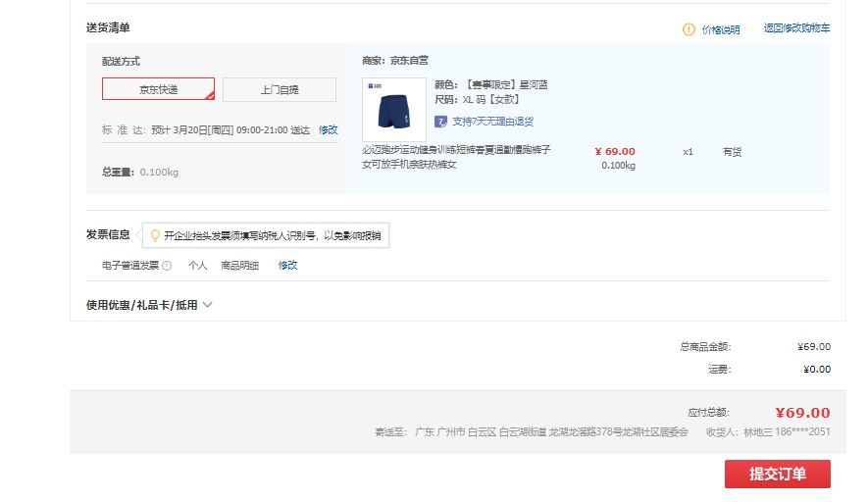Click info icon beside 电子普通发票

(167, 266)
